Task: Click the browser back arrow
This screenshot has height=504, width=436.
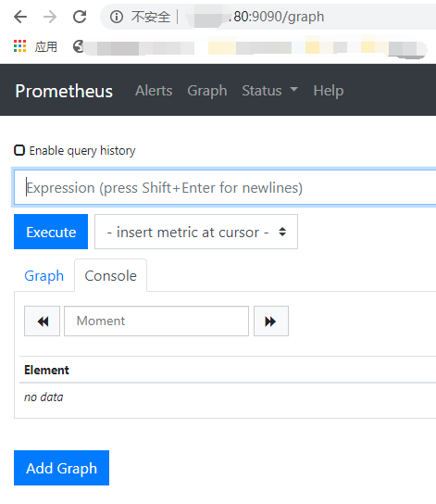Action: pos(20,17)
